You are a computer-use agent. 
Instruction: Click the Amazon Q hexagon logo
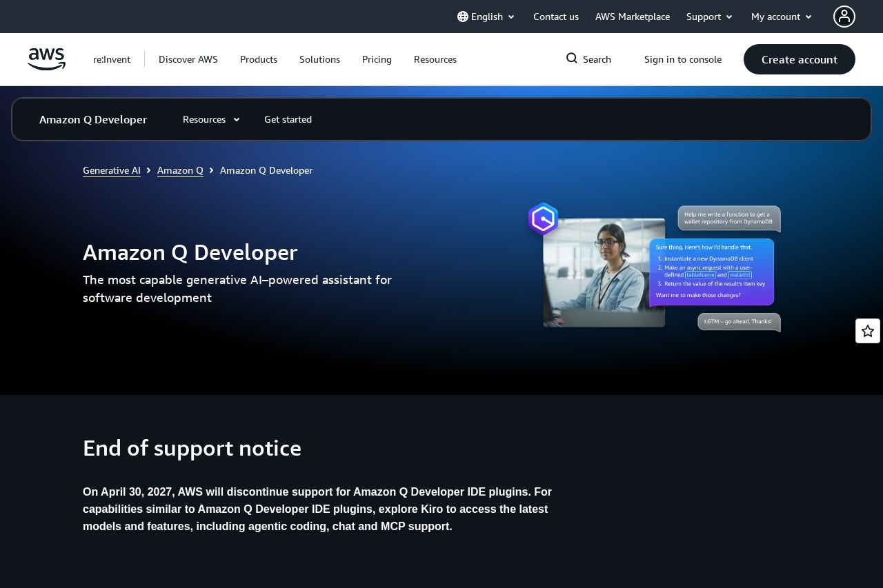point(544,219)
